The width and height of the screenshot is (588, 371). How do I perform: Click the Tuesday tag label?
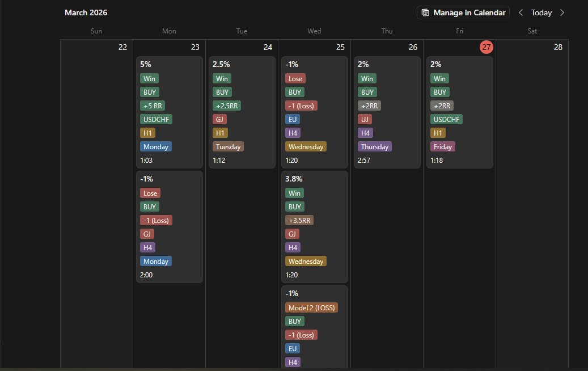coord(228,146)
